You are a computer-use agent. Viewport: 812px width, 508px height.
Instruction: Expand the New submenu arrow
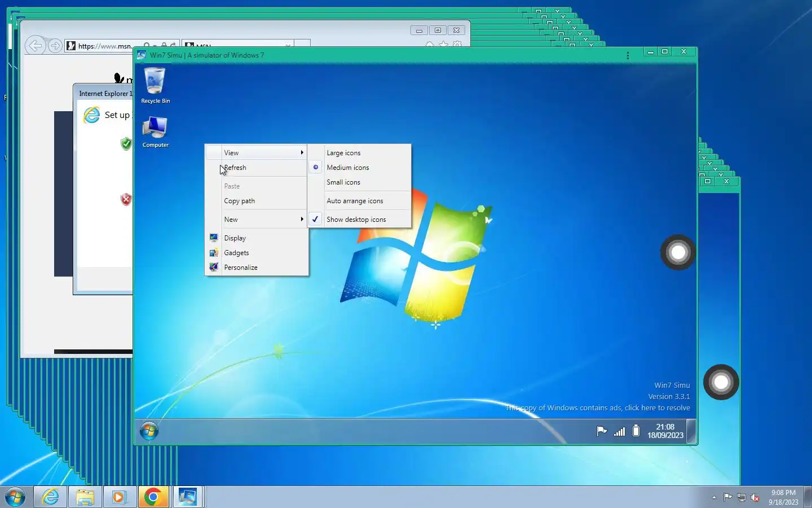[302, 219]
